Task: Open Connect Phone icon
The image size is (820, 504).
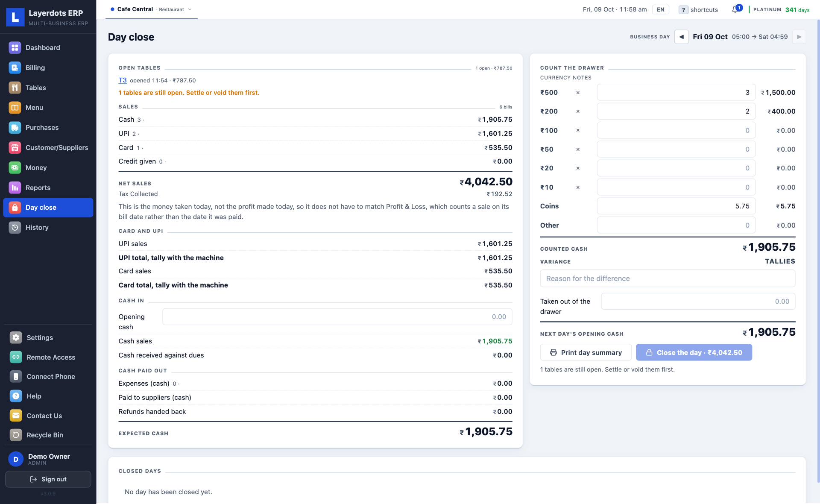Action: click(16, 376)
